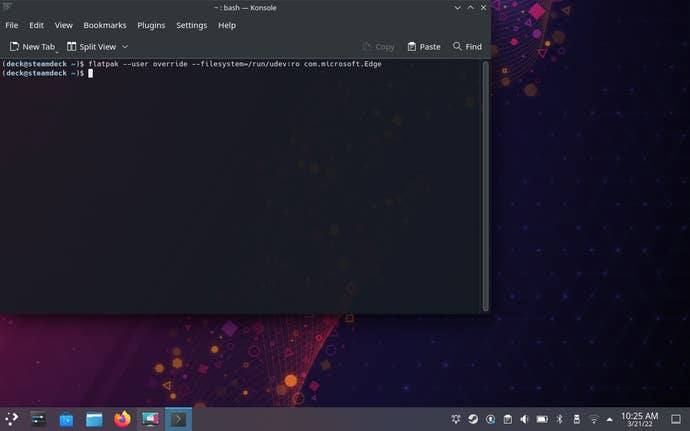Open a New Tab in Konsole
This screenshot has height=431, width=690.
tap(33, 47)
